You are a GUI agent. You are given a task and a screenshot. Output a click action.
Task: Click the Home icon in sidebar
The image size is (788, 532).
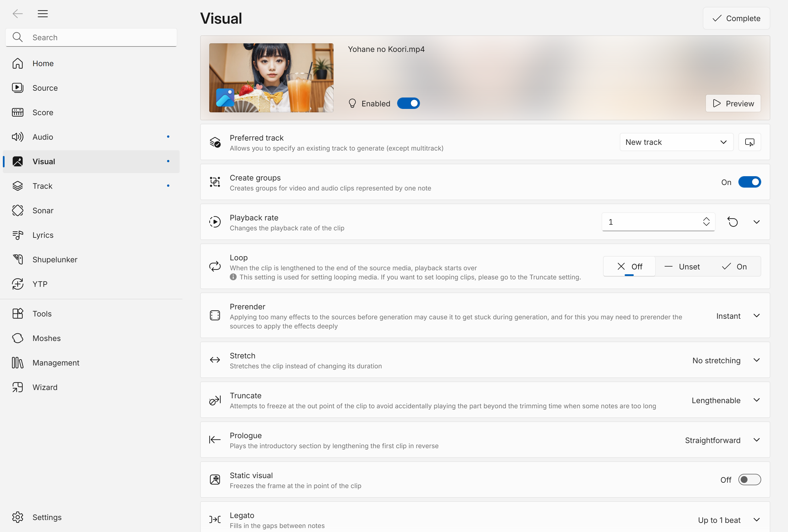(18, 63)
